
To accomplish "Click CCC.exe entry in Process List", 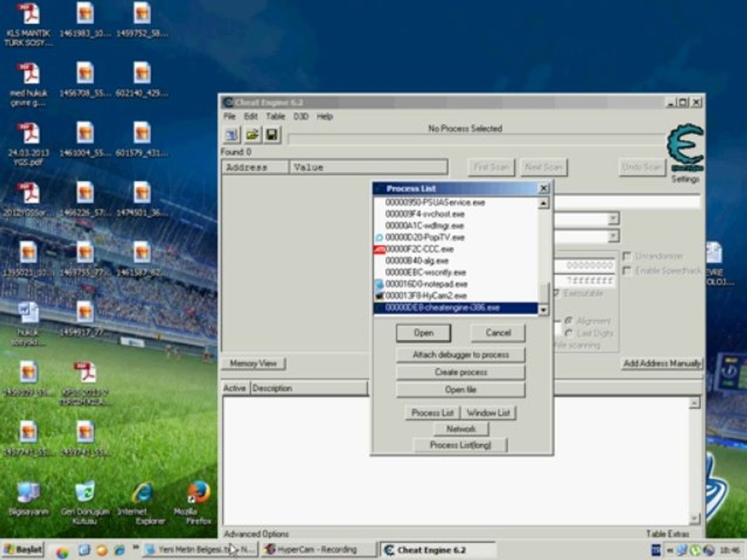I will pos(456,249).
